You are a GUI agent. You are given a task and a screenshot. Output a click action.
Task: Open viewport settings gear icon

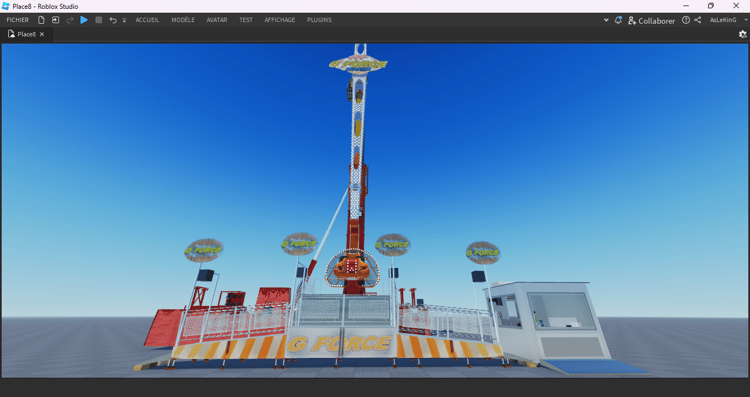(742, 34)
